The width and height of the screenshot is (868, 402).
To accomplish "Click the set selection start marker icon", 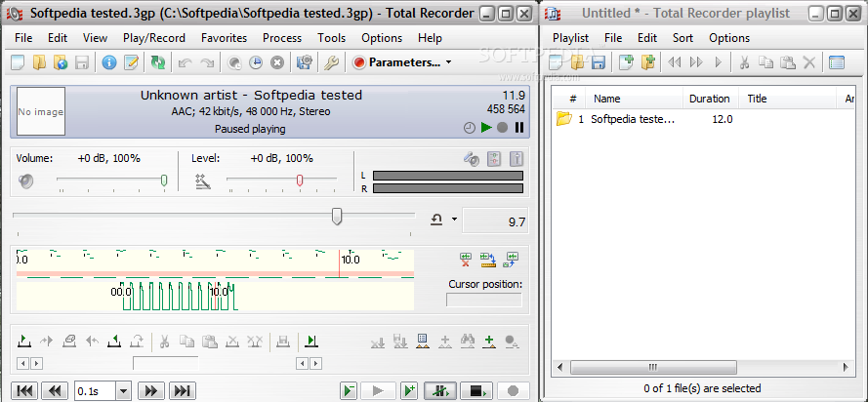I will click(x=23, y=342).
